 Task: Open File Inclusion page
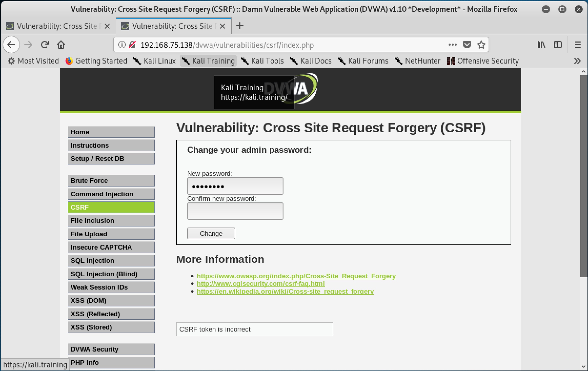click(x=111, y=221)
